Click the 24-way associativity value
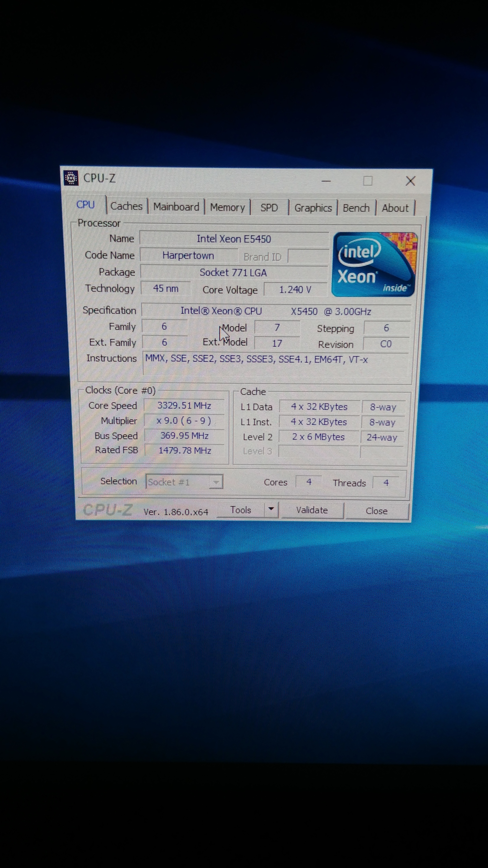Screen dimensions: 488x868 (x=382, y=437)
